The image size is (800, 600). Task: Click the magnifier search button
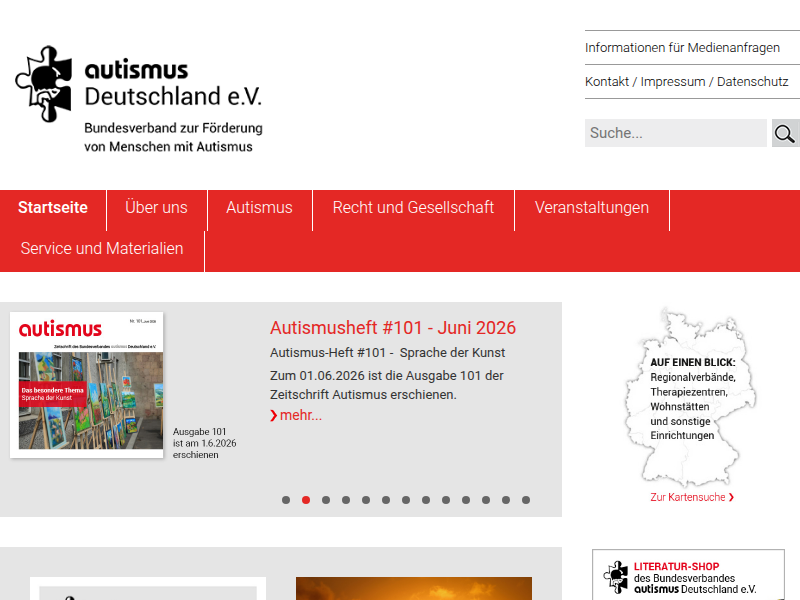pyautogui.click(x=785, y=133)
